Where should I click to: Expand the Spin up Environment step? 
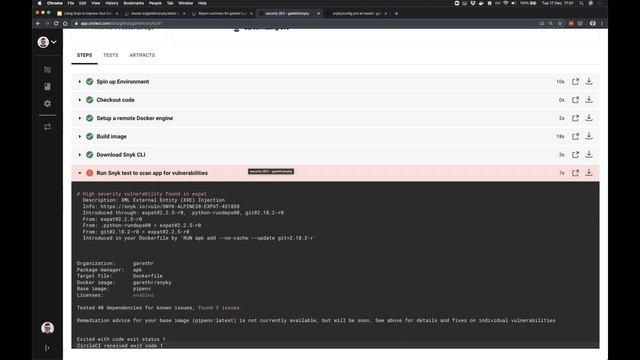(x=80, y=82)
